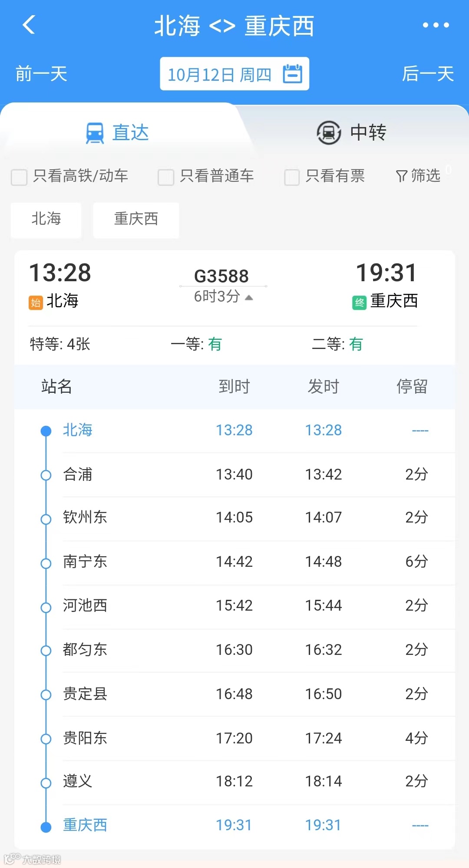Tap the 停留 column header
This screenshot has width=469, height=868.
click(x=412, y=386)
